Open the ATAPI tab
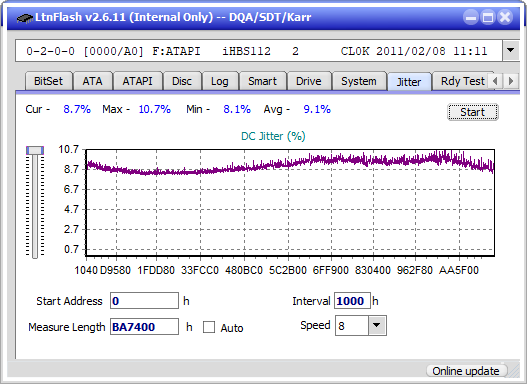The height and width of the screenshot is (384, 527). [x=137, y=81]
